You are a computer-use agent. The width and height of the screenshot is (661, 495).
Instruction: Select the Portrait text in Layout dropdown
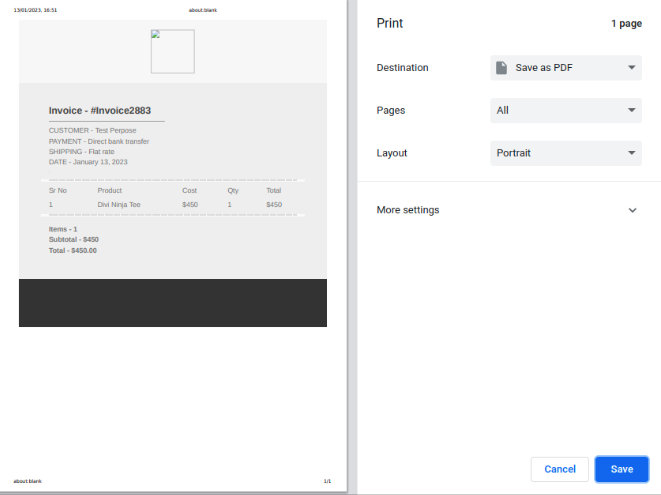(x=513, y=153)
